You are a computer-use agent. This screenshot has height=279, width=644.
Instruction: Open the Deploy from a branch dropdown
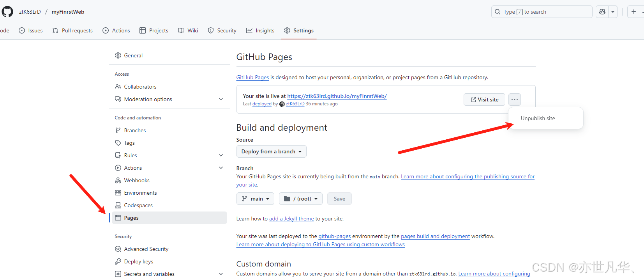tap(272, 151)
